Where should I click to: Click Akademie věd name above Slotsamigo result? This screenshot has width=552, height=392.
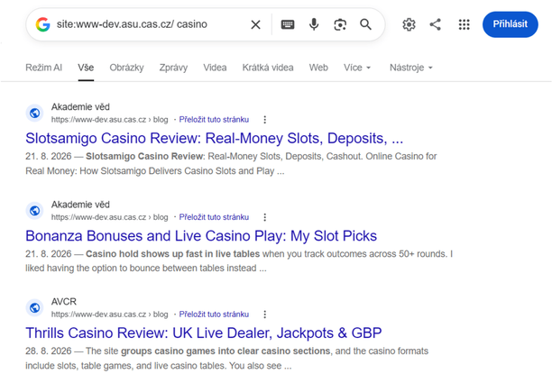(80, 107)
